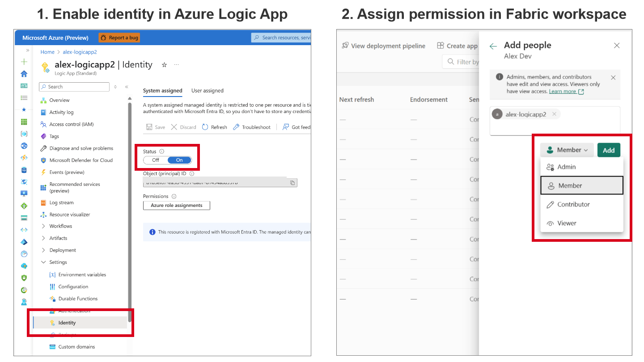Viewport: 644px width, 362px height.
Task: Click the plus Create a resource icon
Action: (x=24, y=62)
